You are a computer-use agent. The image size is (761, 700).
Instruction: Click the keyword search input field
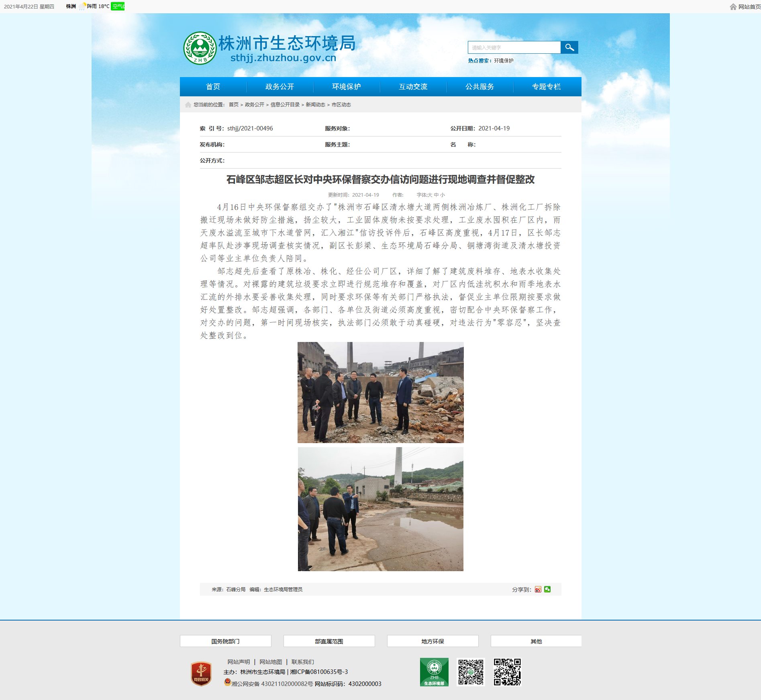(x=514, y=47)
